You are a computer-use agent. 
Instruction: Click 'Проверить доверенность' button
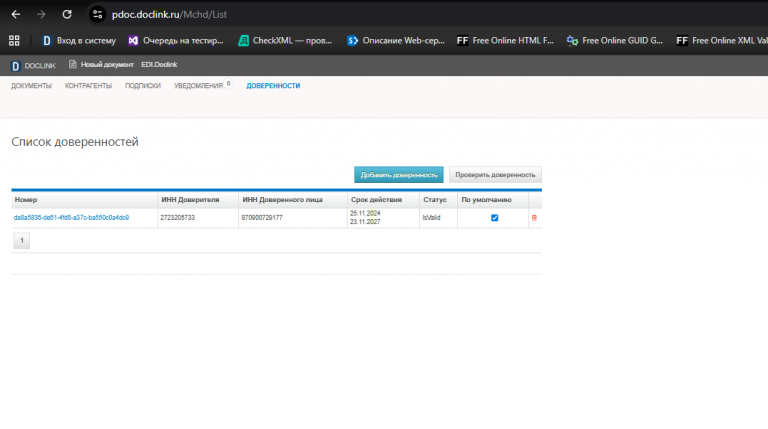(495, 175)
